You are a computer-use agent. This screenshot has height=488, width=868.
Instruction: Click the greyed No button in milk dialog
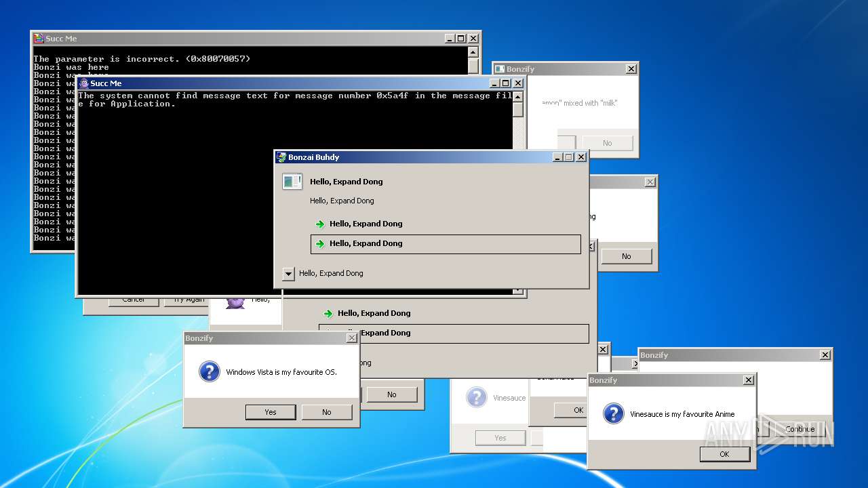607,143
